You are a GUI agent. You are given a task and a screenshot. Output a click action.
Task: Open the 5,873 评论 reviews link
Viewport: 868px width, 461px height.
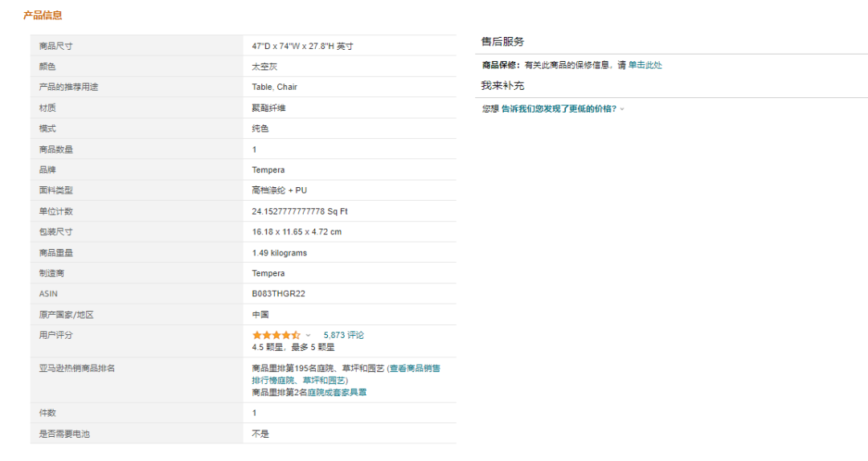pos(343,335)
